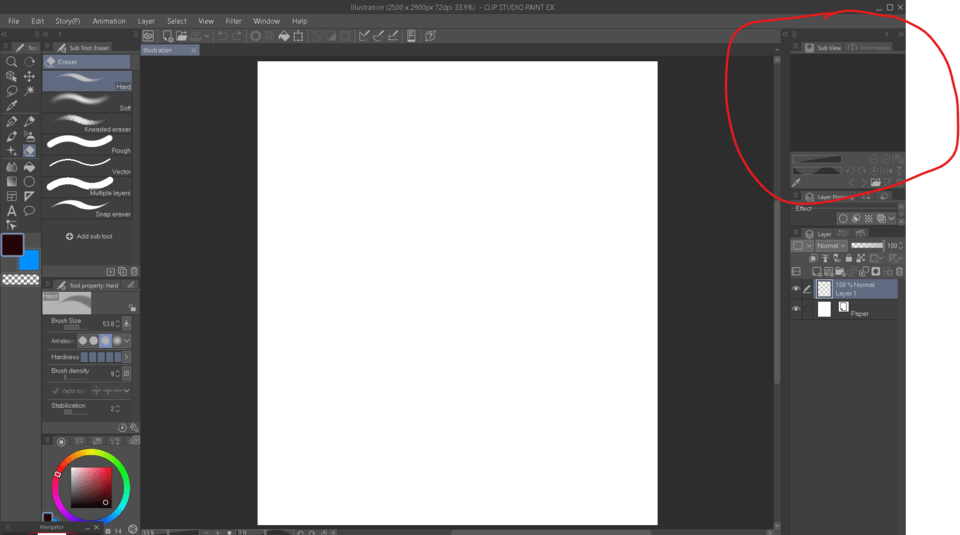Click the Fill icon in command bar

pyautogui.click(x=284, y=36)
